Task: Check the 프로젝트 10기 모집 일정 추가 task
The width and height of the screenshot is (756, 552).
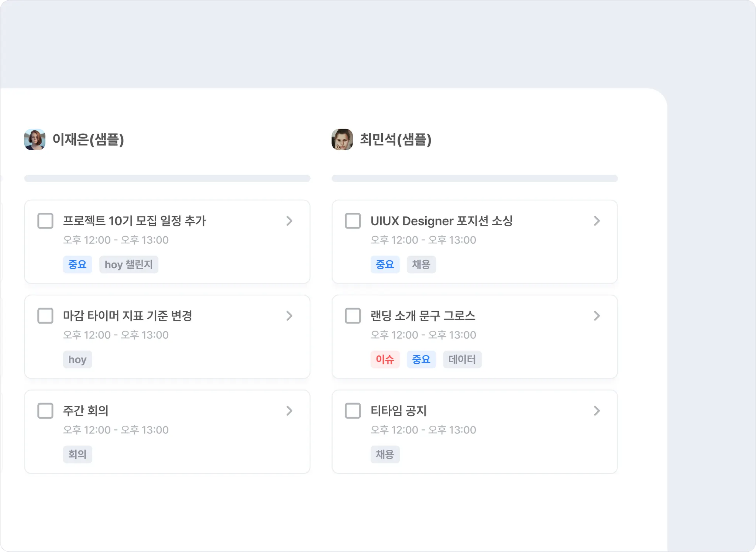Action: click(x=45, y=221)
